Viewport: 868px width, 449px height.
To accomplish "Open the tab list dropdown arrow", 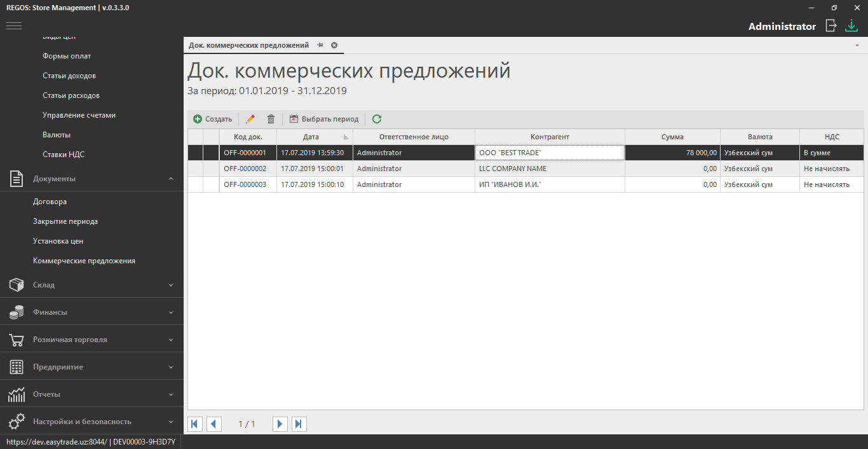I will pos(857,46).
